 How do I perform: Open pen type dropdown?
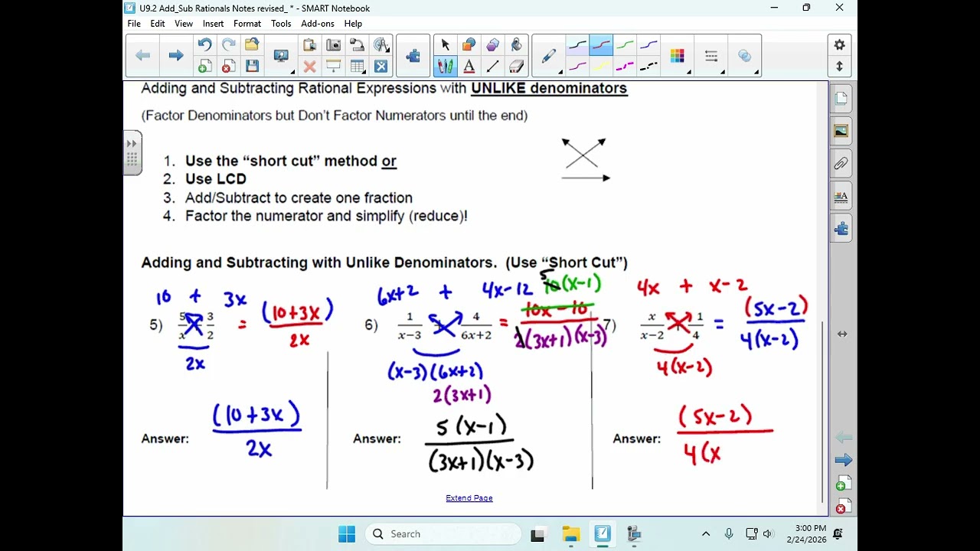pyautogui.click(x=550, y=56)
